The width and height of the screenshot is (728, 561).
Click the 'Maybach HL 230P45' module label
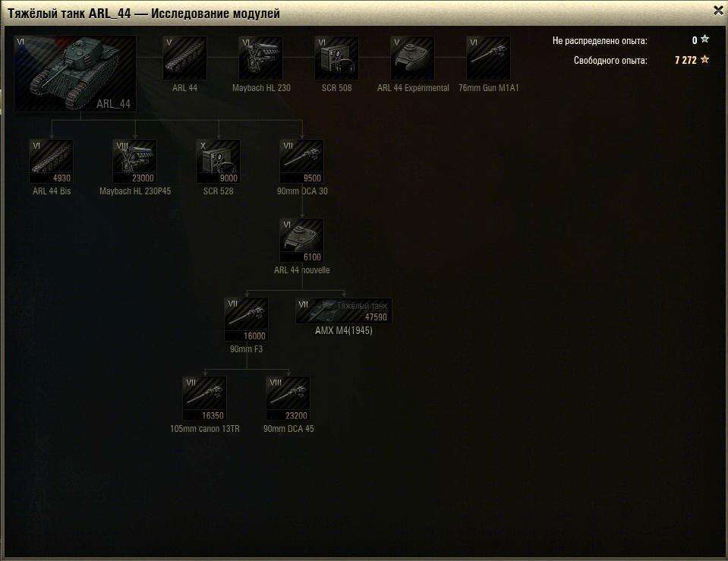pos(135,191)
